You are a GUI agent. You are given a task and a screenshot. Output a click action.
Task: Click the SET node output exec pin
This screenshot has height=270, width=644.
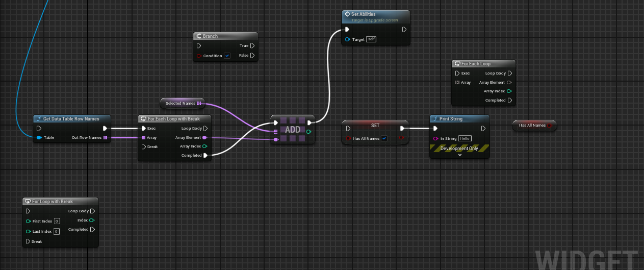pyautogui.click(x=402, y=129)
